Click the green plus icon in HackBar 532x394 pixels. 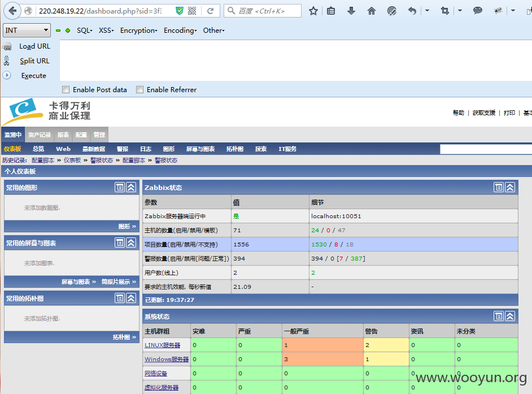click(68, 31)
